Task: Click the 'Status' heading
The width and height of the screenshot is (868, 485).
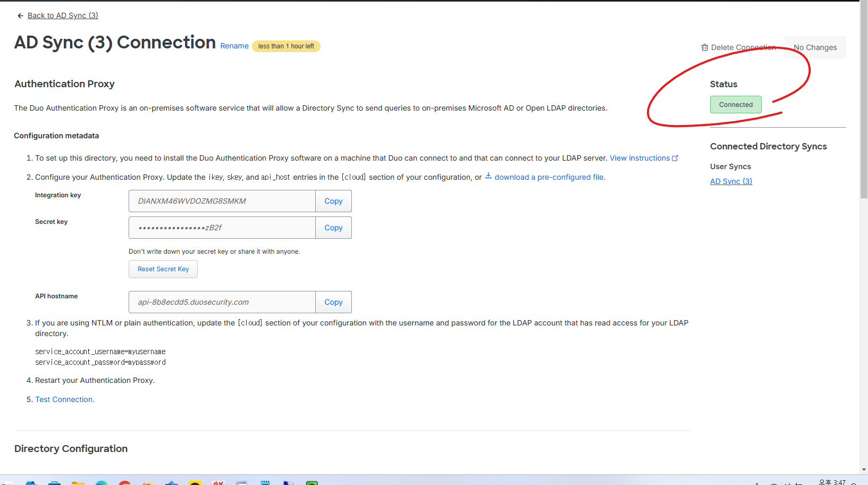Action: pos(723,84)
